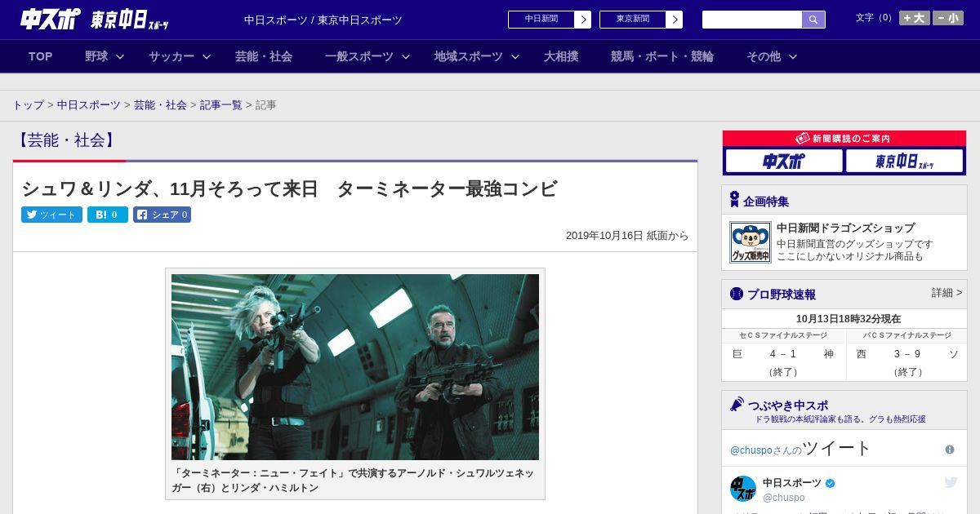Viewport: 980px width, 514px height.
Task: Click the 【芸能・社会】 section heading
Action: [x=67, y=140]
